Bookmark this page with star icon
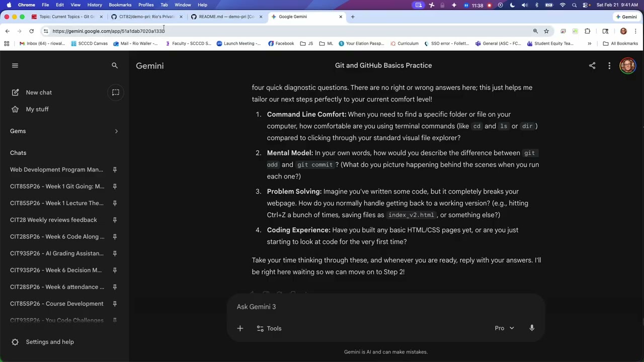This screenshot has width=644, height=362. [546, 31]
